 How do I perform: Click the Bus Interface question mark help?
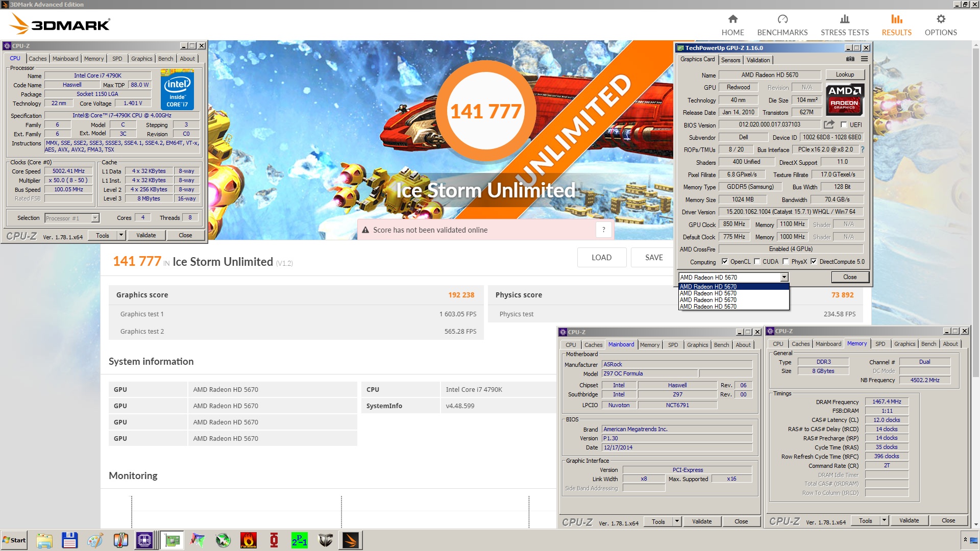[x=863, y=149]
